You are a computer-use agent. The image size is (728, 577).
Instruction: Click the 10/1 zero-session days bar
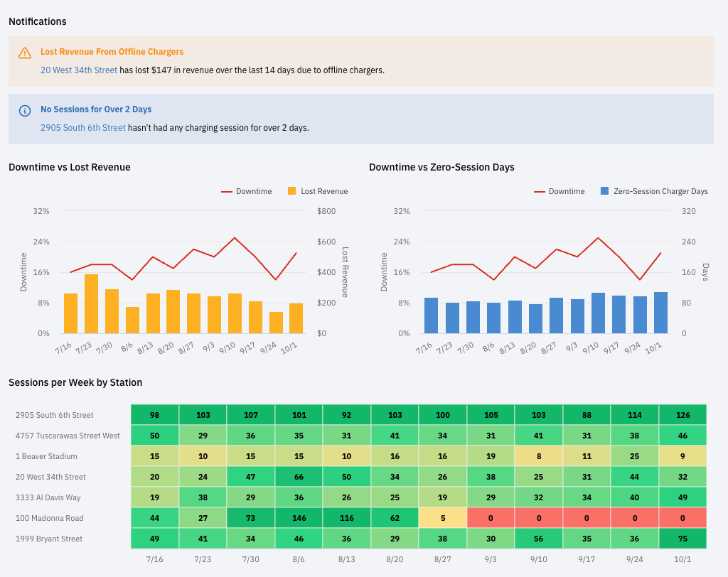tap(660, 313)
